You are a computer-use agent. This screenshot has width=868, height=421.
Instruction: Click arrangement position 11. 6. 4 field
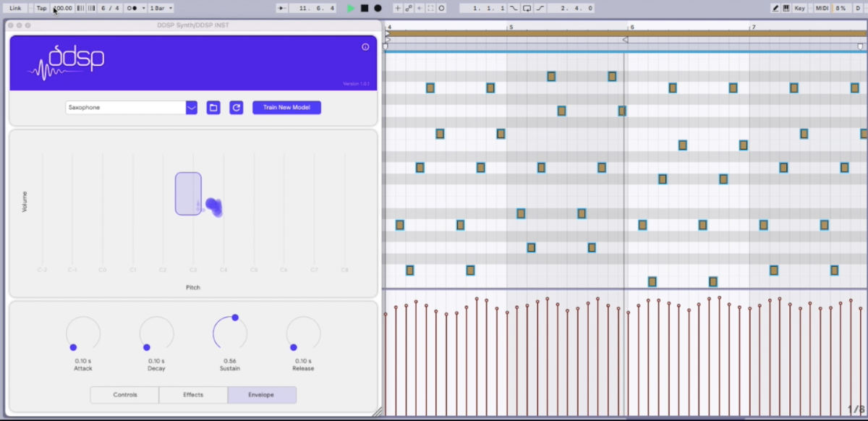click(x=312, y=8)
